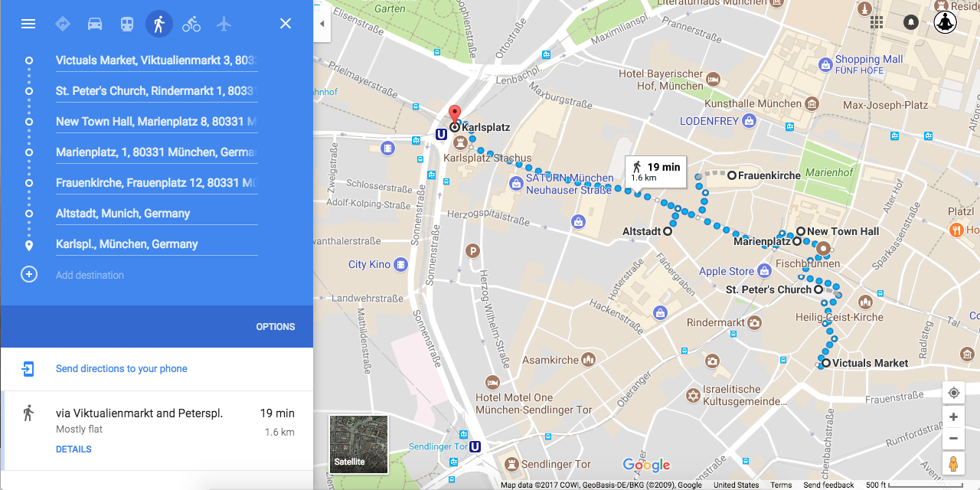The width and height of the screenshot is (980, 490).
Task: Select transit travel mode
Action: tap(127, 24)
